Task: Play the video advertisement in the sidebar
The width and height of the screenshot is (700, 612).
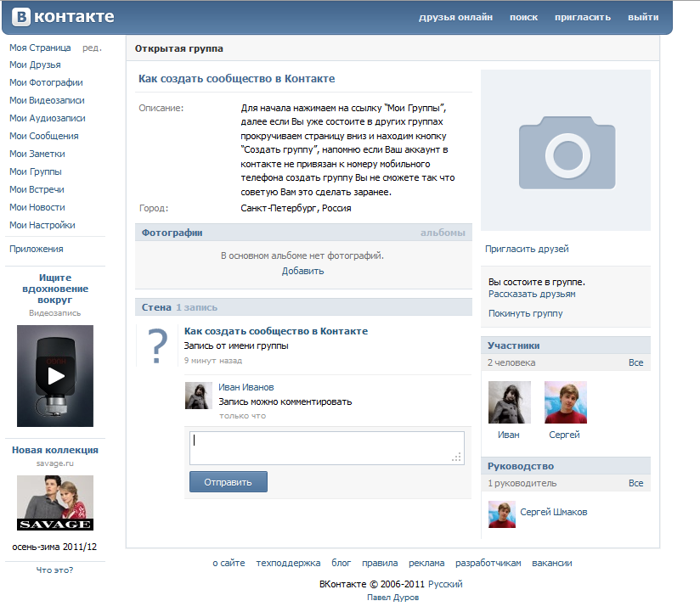Action: 55,375
